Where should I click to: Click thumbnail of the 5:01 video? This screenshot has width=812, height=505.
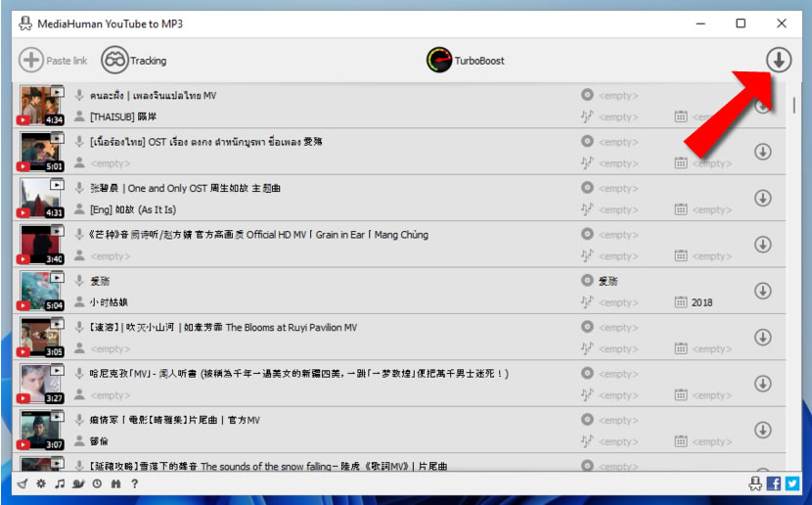point(41,152)
